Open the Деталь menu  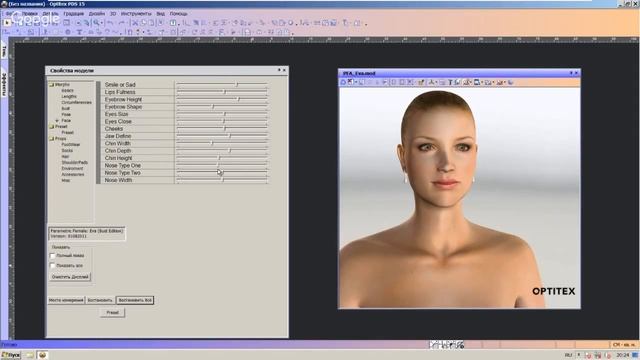[51, 13]
